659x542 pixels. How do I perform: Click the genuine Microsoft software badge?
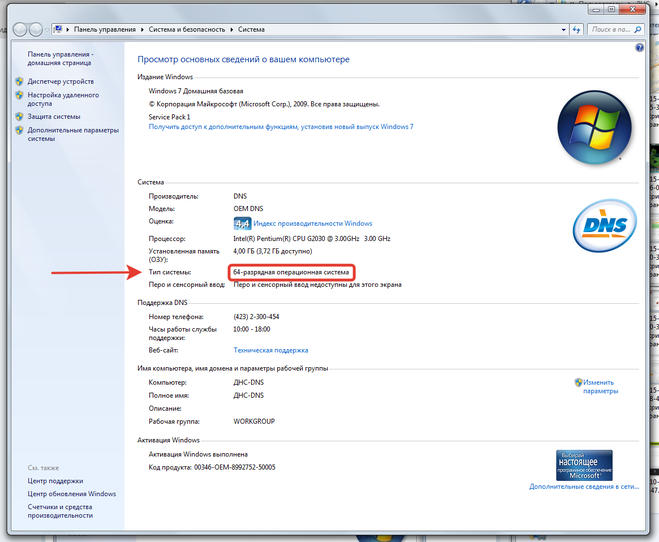click(x=584, y=465)
